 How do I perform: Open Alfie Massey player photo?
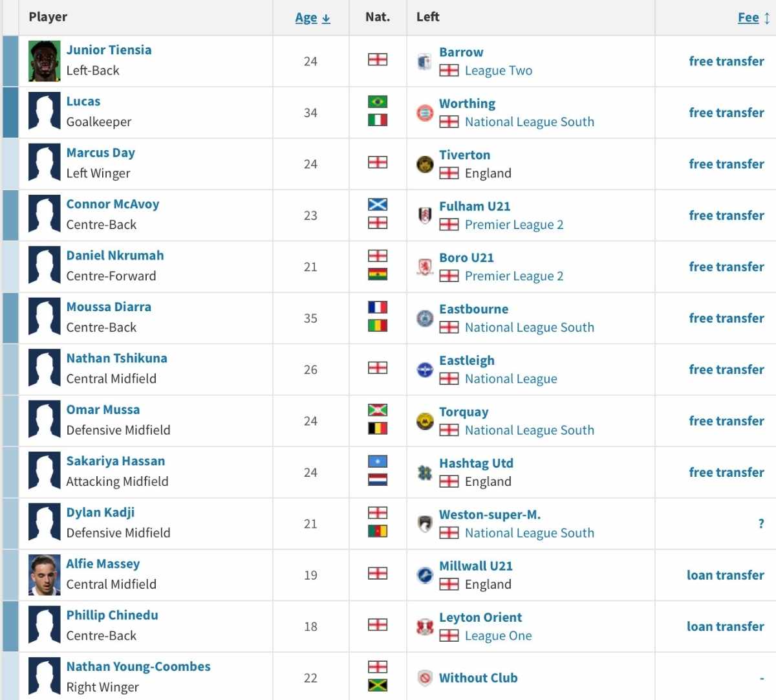point(45,575)
